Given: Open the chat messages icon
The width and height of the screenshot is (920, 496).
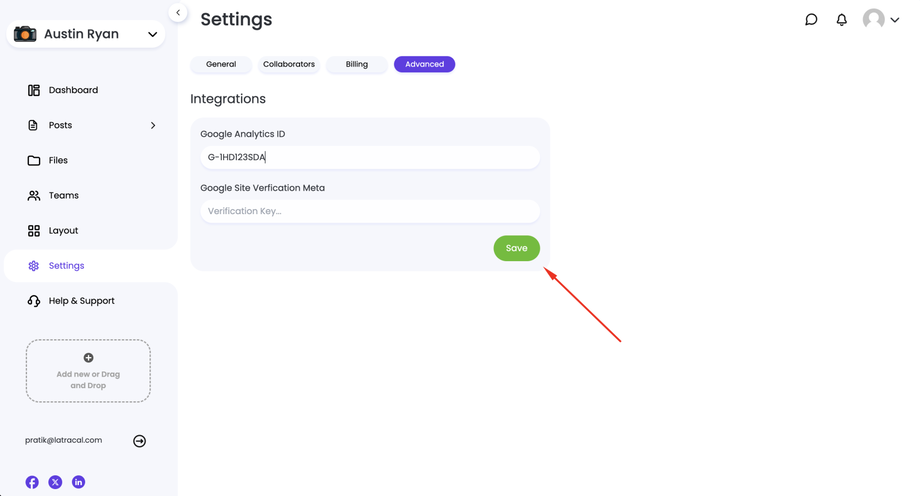Looking at the screenshot, I should tap(811, 20).
